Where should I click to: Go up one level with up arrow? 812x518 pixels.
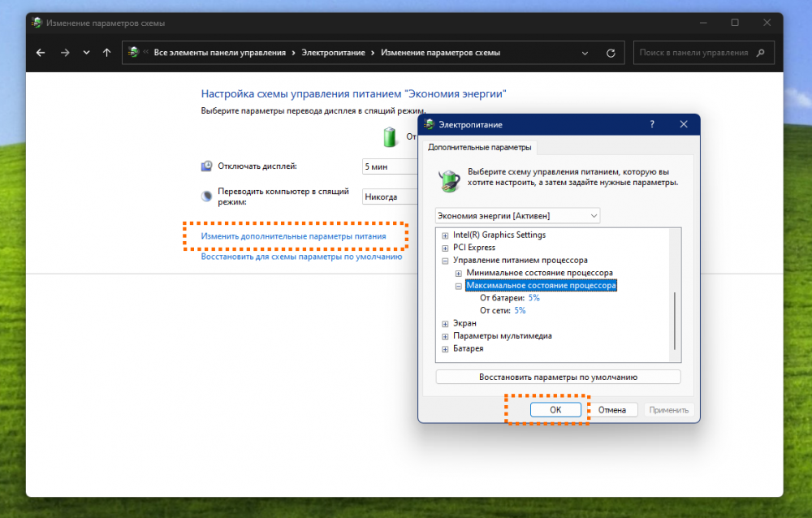tap(106, 53)
